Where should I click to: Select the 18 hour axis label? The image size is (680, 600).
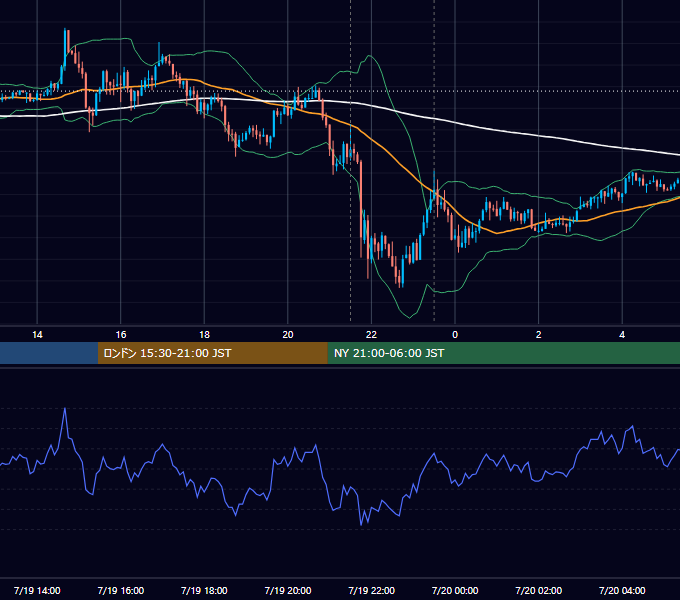pos(204,335)
